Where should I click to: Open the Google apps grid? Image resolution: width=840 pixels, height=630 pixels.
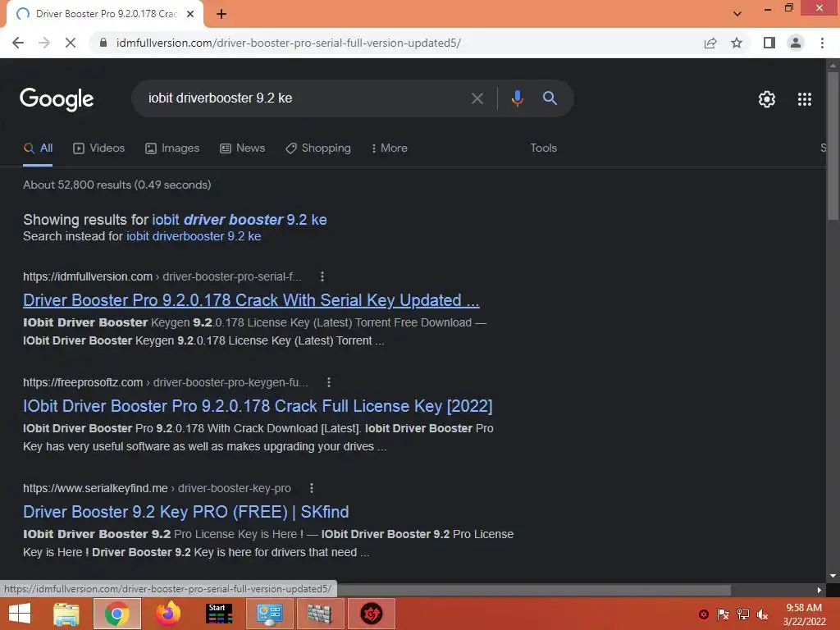coord(804,99)
